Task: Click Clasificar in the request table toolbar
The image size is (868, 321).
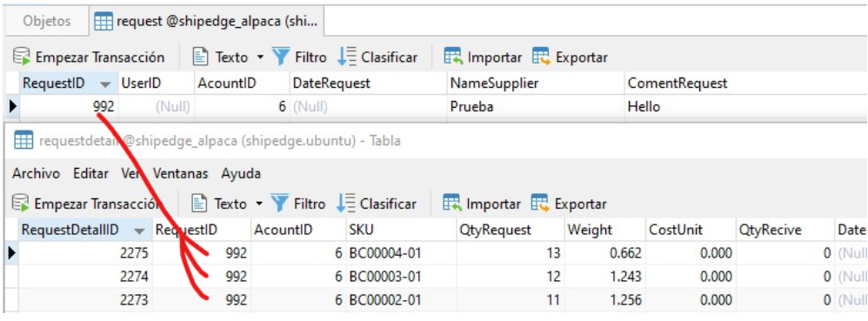Action: [377, 57]
